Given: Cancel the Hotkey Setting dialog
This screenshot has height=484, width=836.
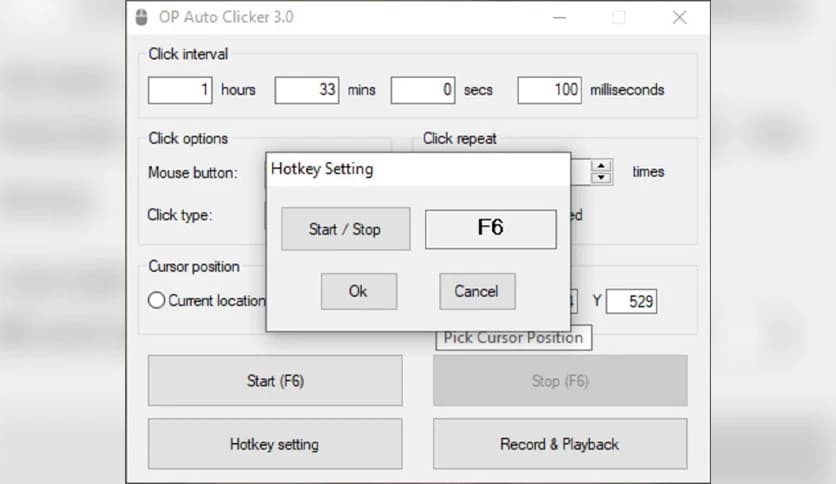Looking at the screenshot, I should pos(476,291).
